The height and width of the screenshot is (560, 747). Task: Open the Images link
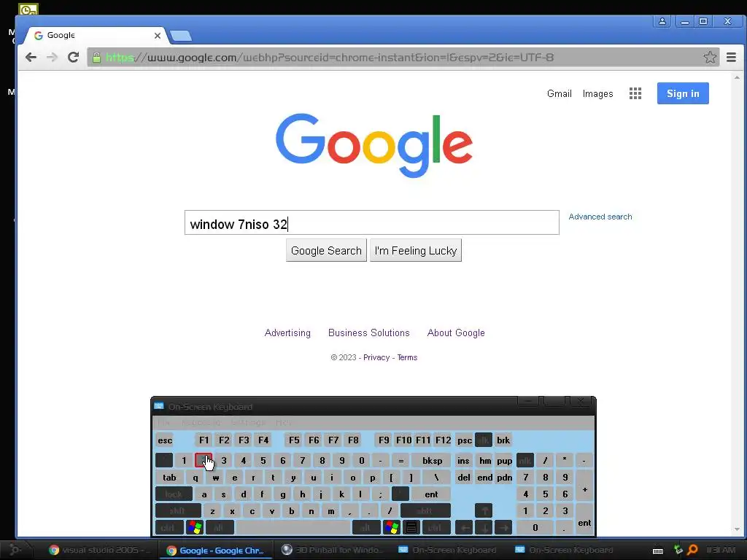(x=597, y=94)
